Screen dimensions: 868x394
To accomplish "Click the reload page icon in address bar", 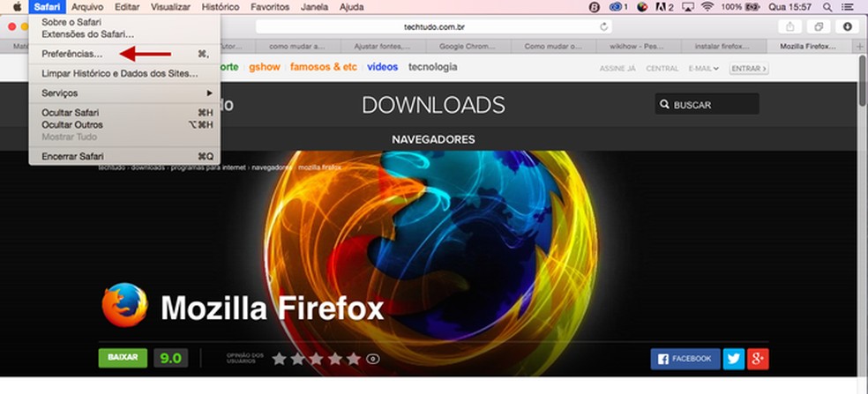I will pos(603,26).
